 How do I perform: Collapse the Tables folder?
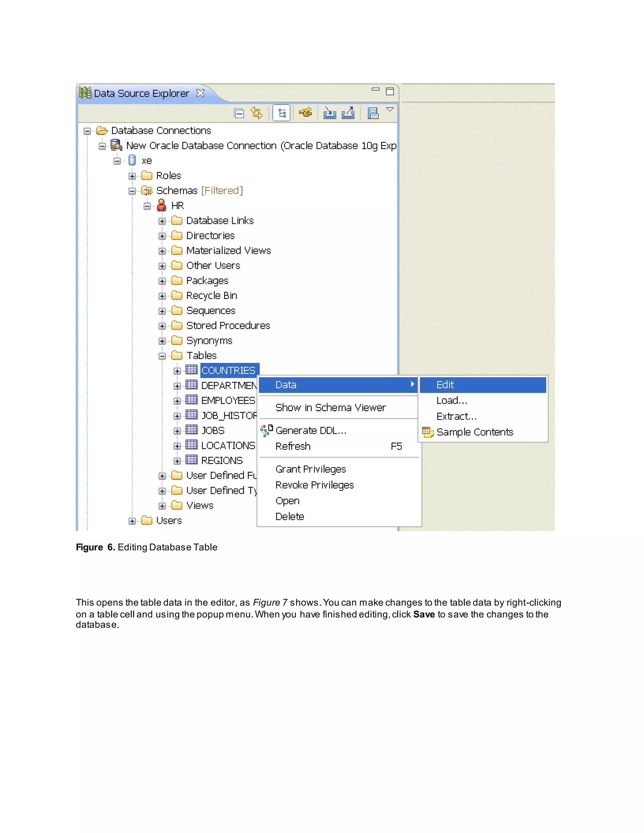pos(162,356)
